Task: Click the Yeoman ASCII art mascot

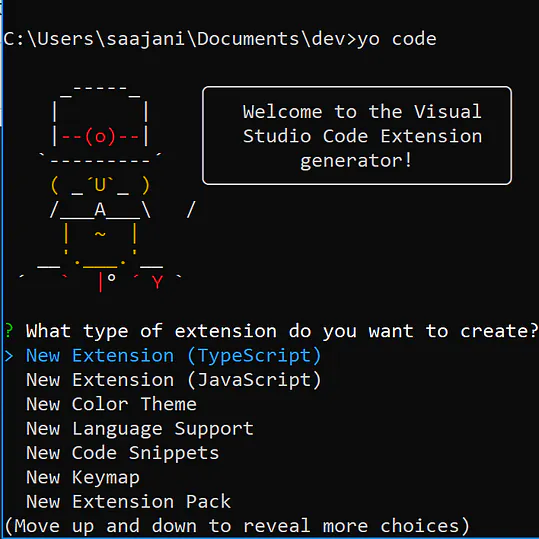Action: coord(107,188)
